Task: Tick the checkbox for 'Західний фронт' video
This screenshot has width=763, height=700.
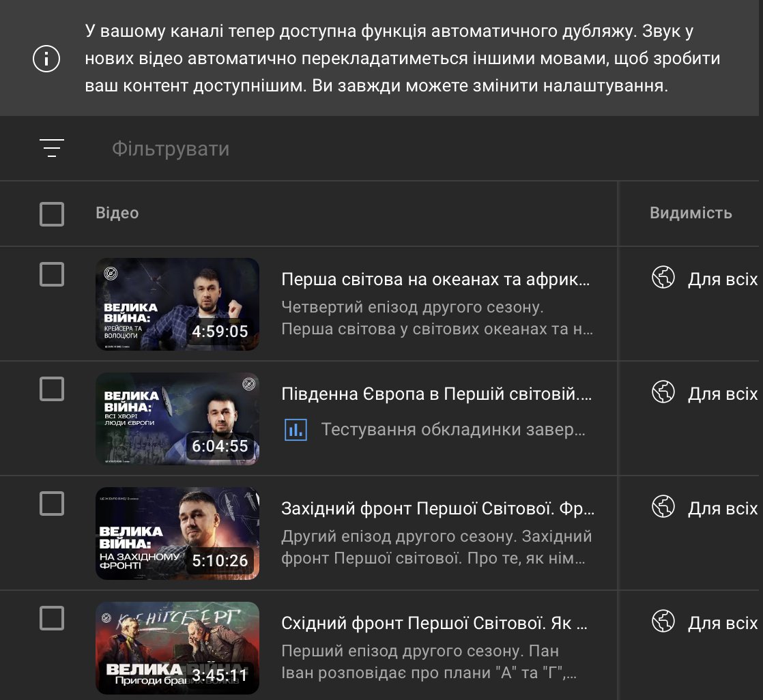Action: (x=52, y=504)
